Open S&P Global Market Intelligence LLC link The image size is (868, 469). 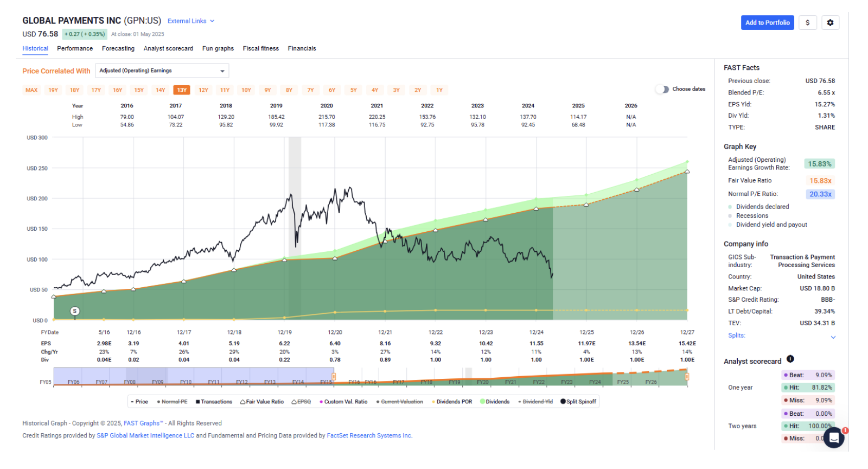(145, 435)
